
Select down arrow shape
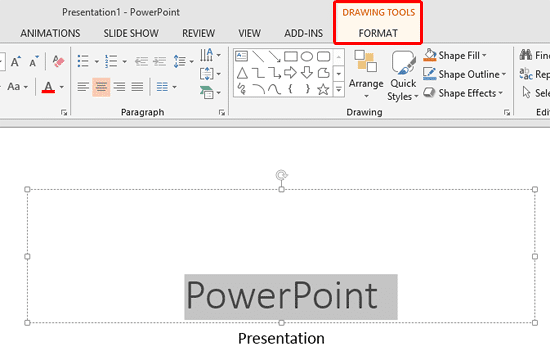pos(307,73)
